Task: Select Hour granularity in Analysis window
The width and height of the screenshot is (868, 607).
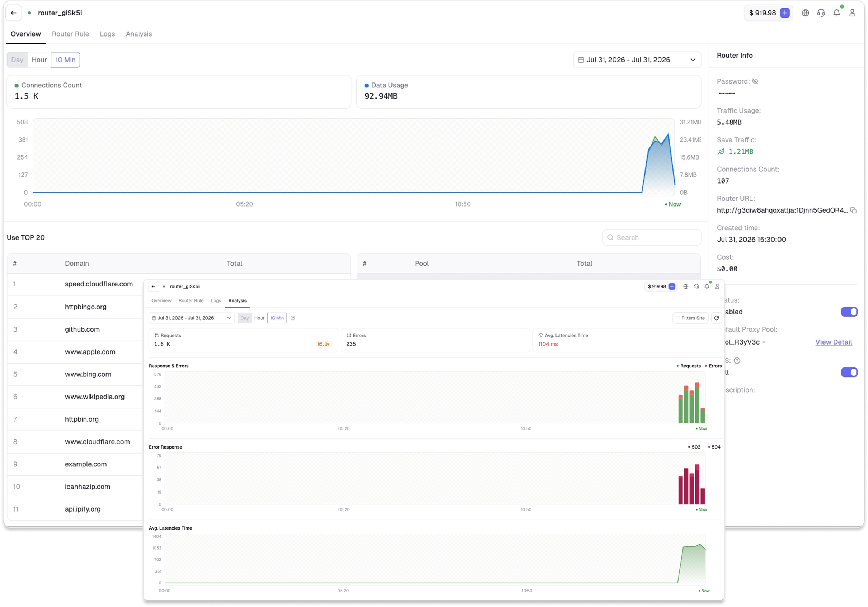Action: coord(259,318)
